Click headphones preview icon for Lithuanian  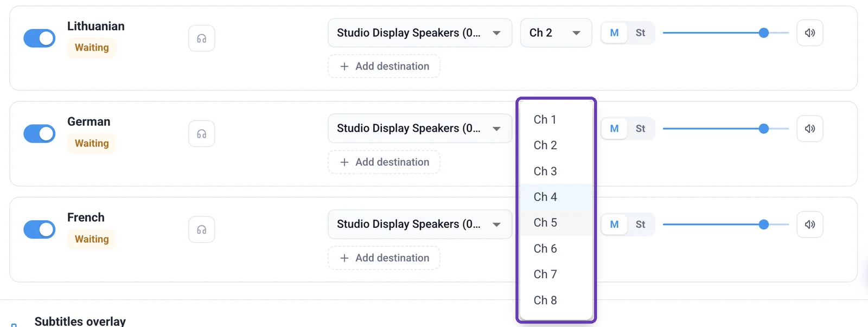pos(202,39)
